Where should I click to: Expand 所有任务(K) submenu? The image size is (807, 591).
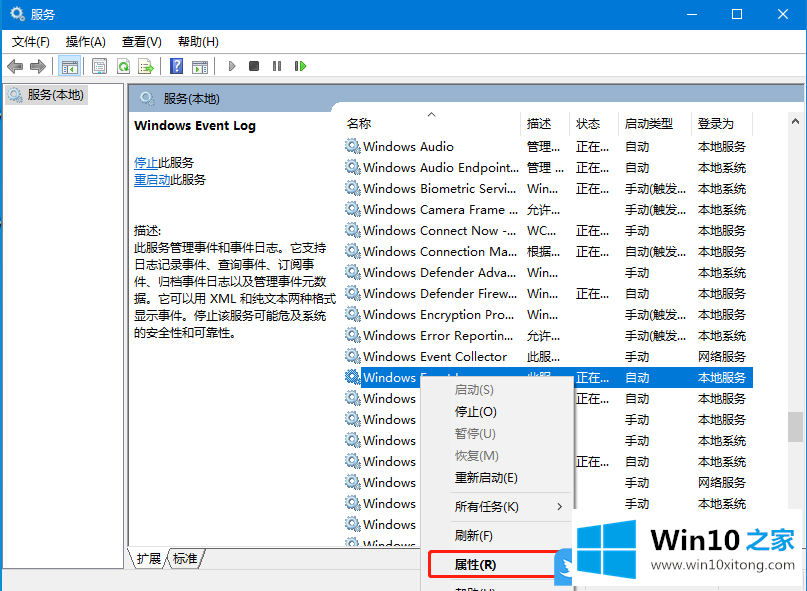point(497,507)
